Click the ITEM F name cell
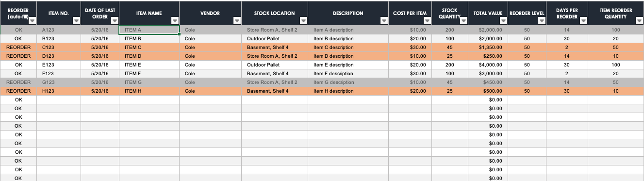 [149, 73]
